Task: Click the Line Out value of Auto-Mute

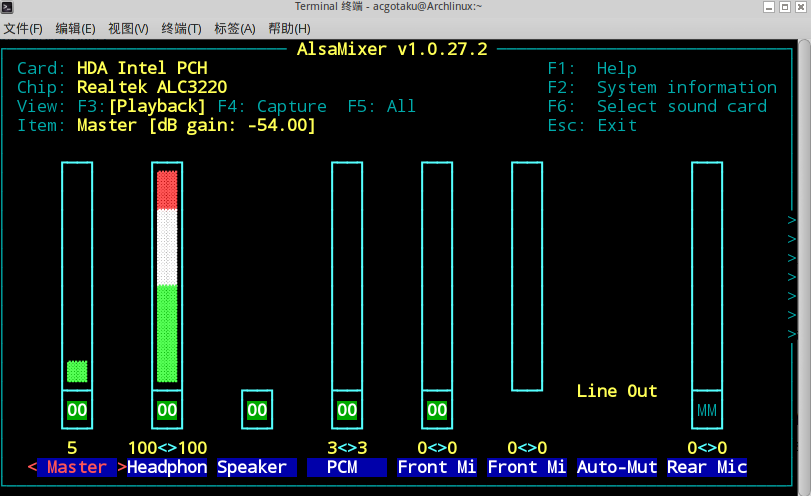Action: 617,391
